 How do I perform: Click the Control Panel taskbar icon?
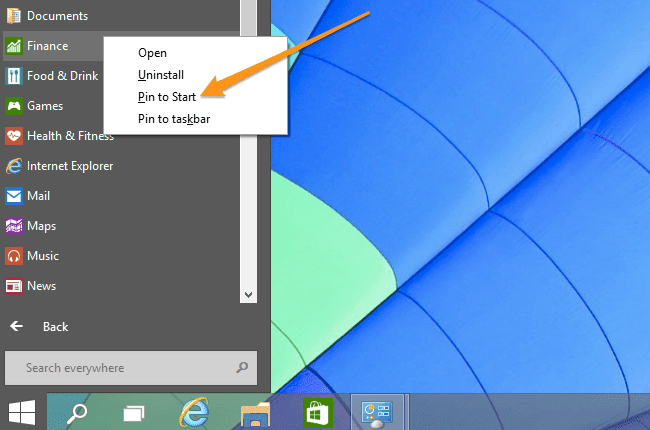[377, 413]
